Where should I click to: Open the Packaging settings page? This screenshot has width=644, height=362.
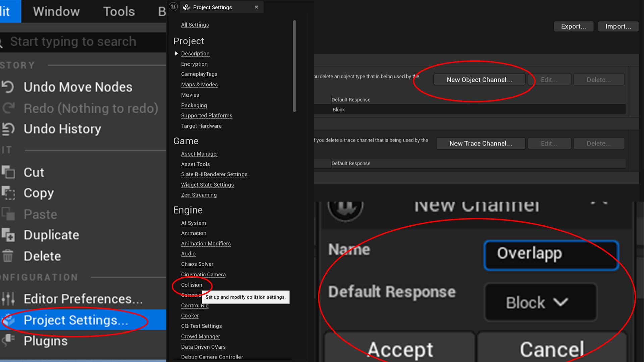coord(194,105)
